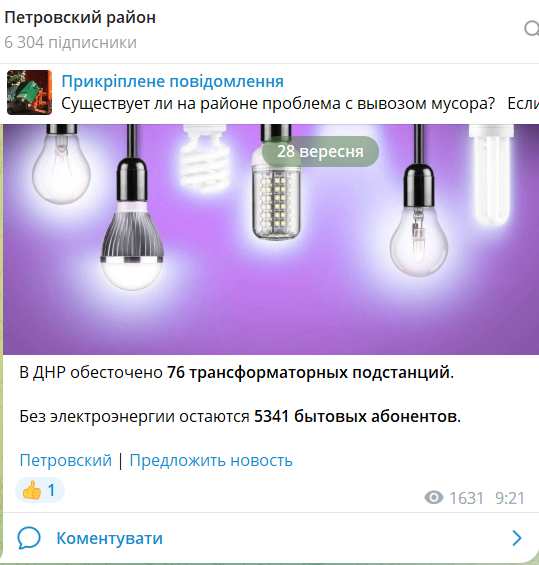Open the pinned message garbage truck thumbnail

[30, 93]
